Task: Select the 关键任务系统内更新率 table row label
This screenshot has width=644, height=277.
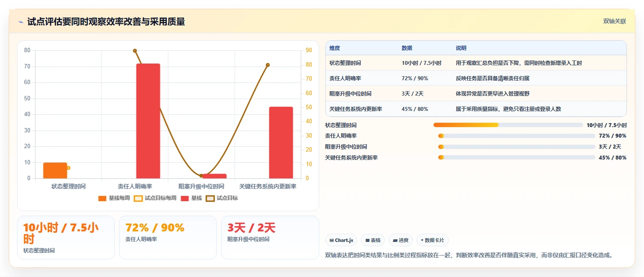Action: click(x=355, y=109)
